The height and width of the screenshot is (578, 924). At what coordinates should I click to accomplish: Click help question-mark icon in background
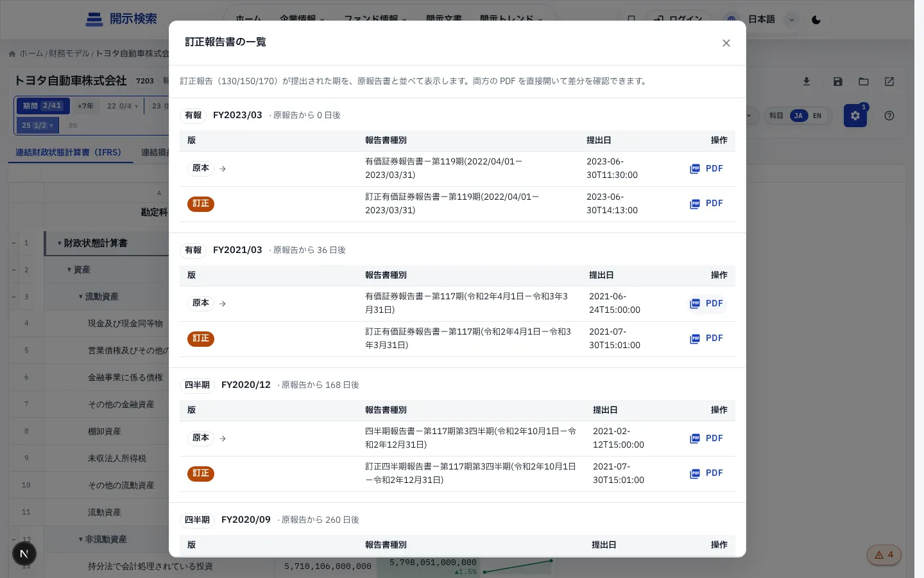[x=889, y=116]
